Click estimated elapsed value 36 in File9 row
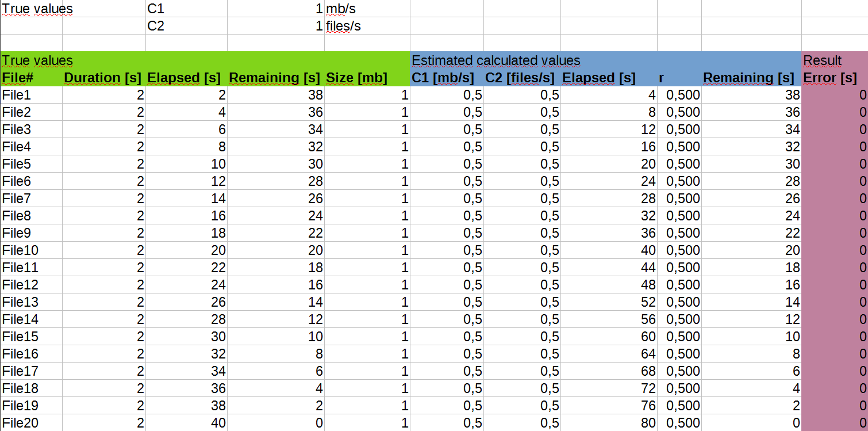The width and height of the screenshot is (868, 431). pyautogui.click(x=609, y=233)
